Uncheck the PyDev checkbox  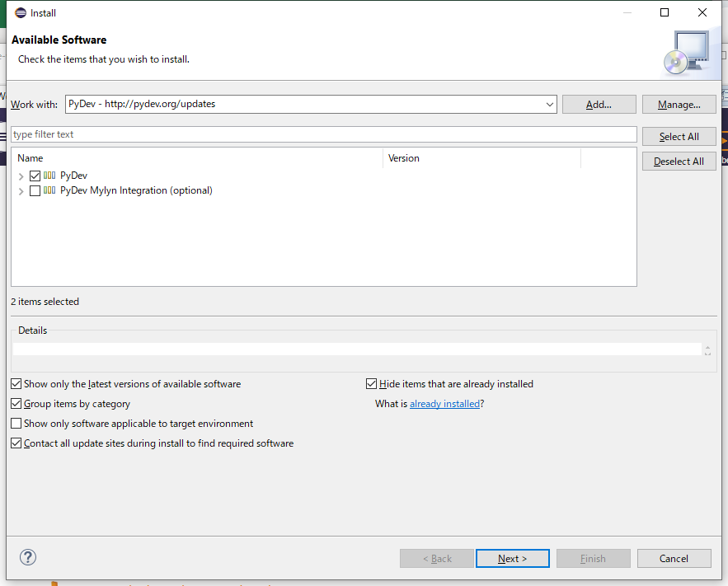35,176
